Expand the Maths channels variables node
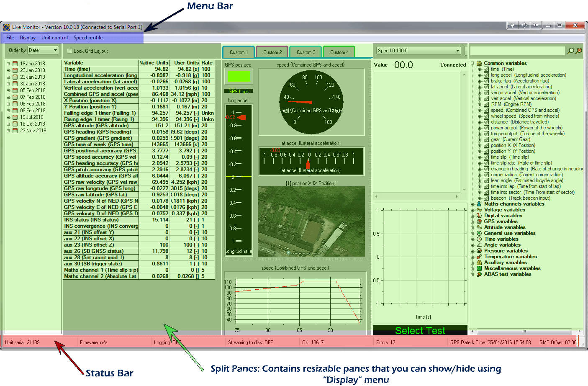This screenshot has width=588, height=386. (x=472, y=204)
